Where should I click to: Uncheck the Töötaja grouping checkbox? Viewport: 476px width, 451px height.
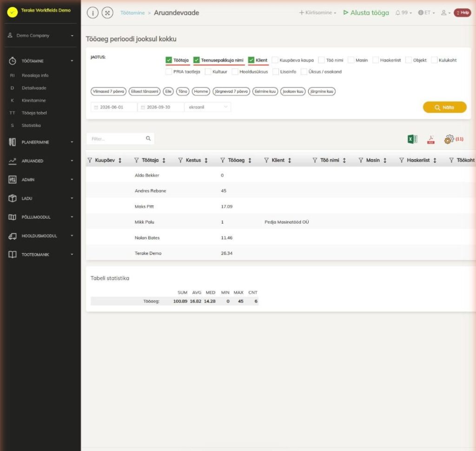pyautogui.click(x=169, y=60)
